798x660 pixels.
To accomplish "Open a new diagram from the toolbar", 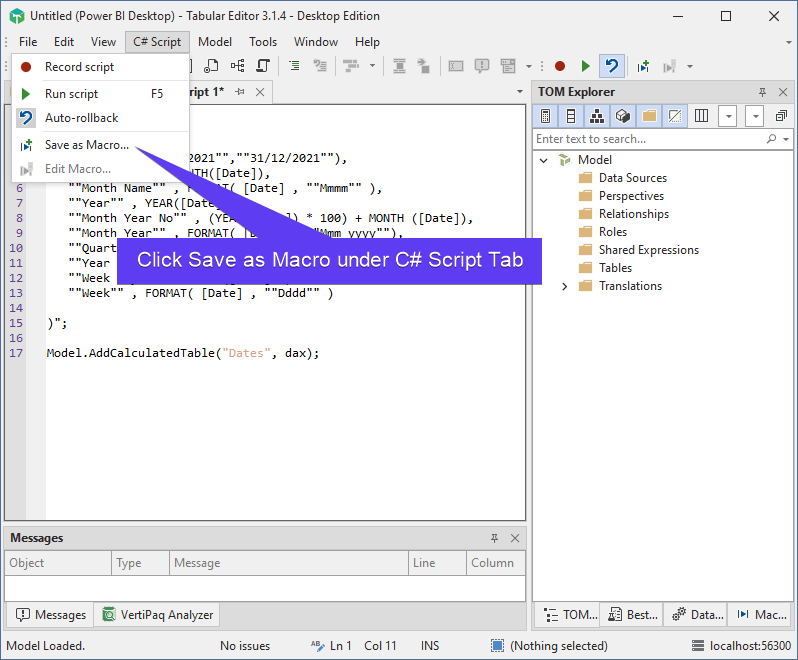I will pyautogui.click(x=237, y=66).
